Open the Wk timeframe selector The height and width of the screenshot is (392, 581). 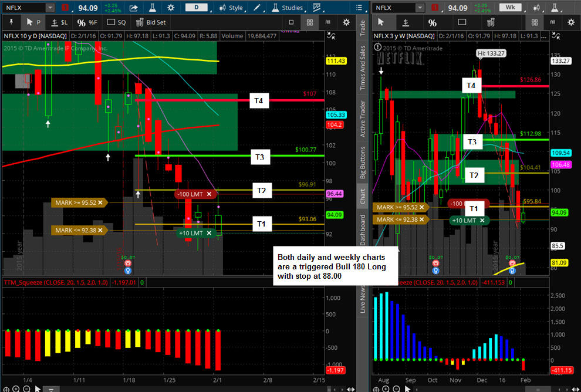[x=510, y=8]
